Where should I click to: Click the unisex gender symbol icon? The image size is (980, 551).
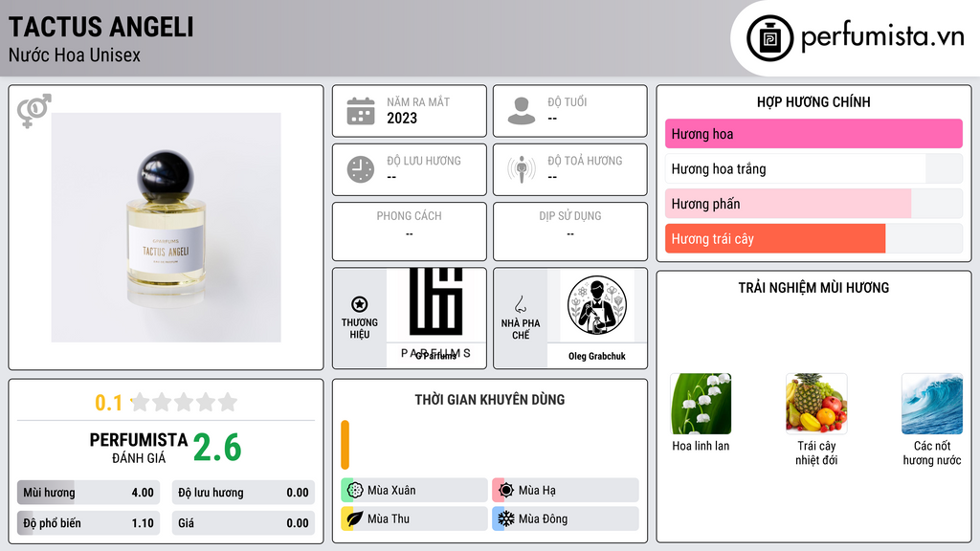(x=33, y=111)
